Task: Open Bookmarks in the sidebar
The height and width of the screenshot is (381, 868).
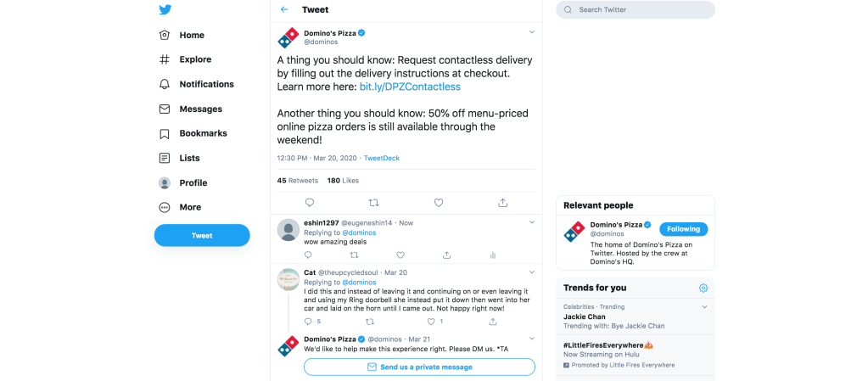Action: (203, 133)
